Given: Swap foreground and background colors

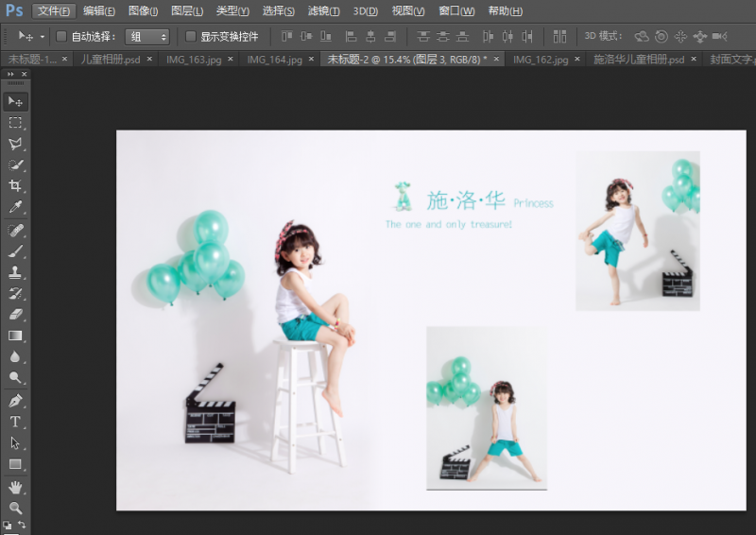Looking at the screenshot, I should pyautogui.click(x=22, y=524).
